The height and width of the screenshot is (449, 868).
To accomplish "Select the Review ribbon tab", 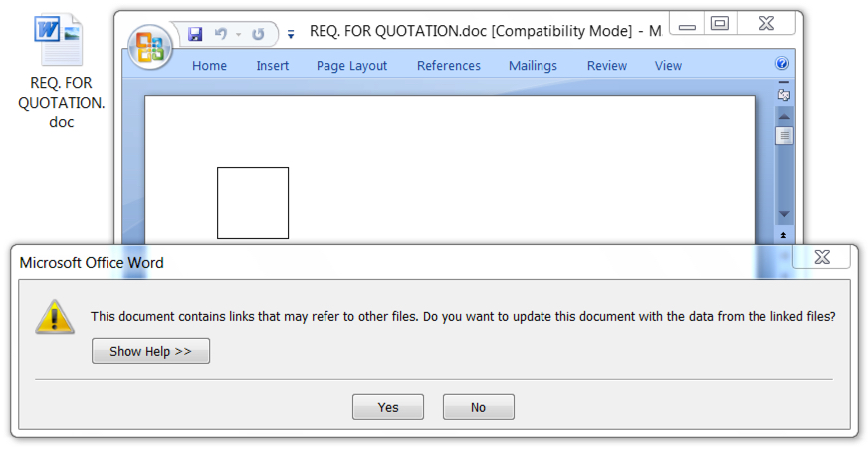I will click(x=607, y=66).
